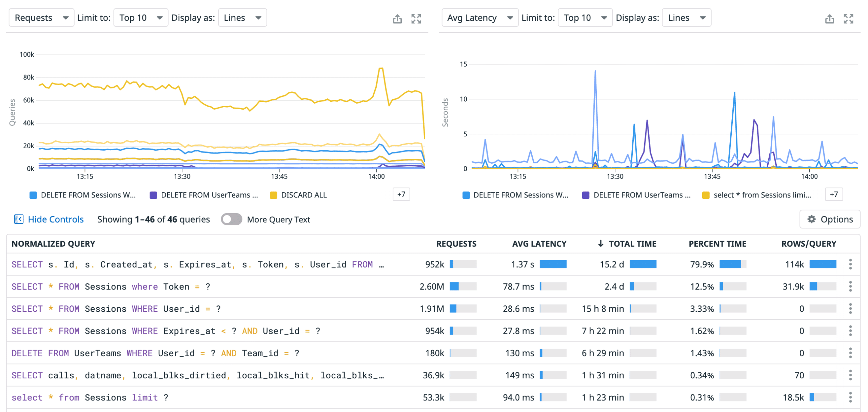Open left chart Top 10 limit dropdown
The width and height of the screenshot is (868, 412).
[x=140, y=18]
